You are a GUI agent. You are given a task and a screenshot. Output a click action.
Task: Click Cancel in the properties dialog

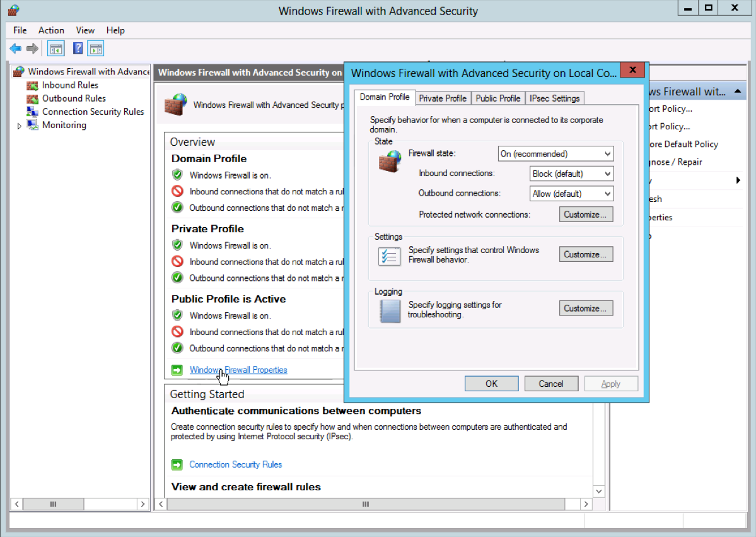[x=551, y=384]
